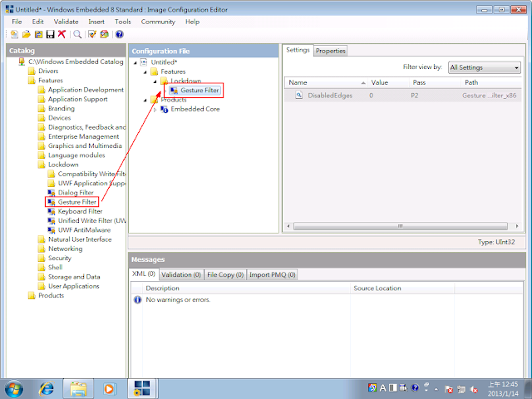532x399 pixels.
Task: Click the New configuration file toolbar icon
Action: pos(14,34)
